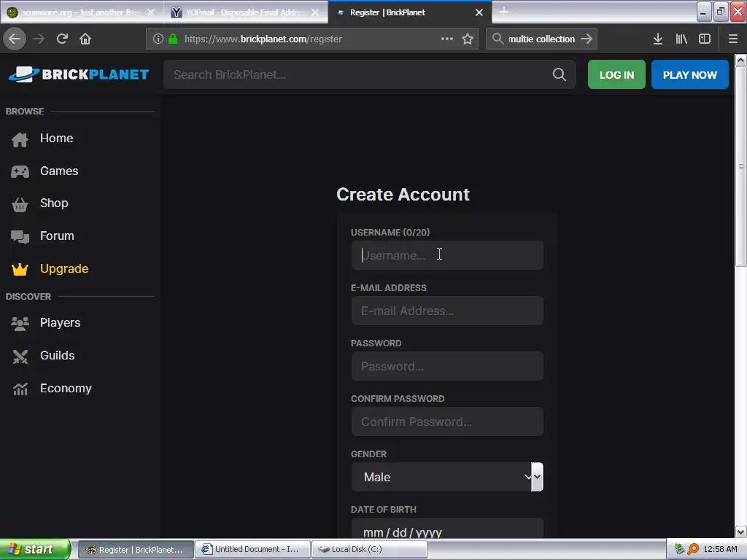Click the Guilds crossed swords icon
This screenshot has height=560, width=747.
click(x=20, y=356)
